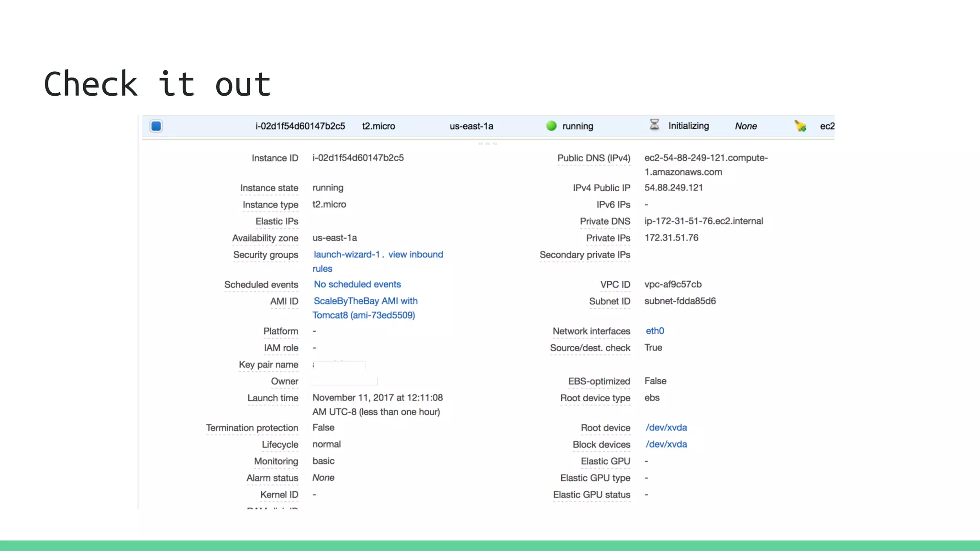The width and height of the screenshot is (980, 551).
Task: Toggle the blue instance row checkbox
Action: [x=156, y=126]
